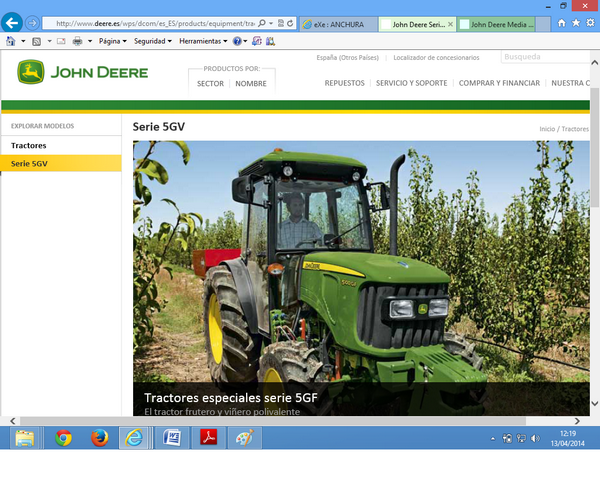Show hidden tray icons arrow

[x=493, y=439]
